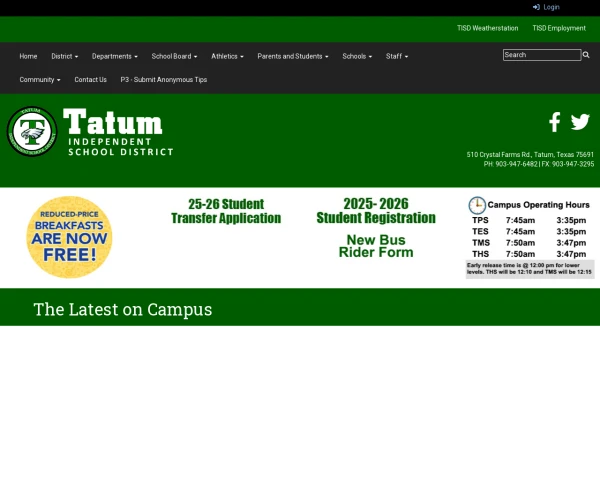This screenshot has width=600, height=480.
Task: Expand the School Board dropdown
Action: click(174, 56)
